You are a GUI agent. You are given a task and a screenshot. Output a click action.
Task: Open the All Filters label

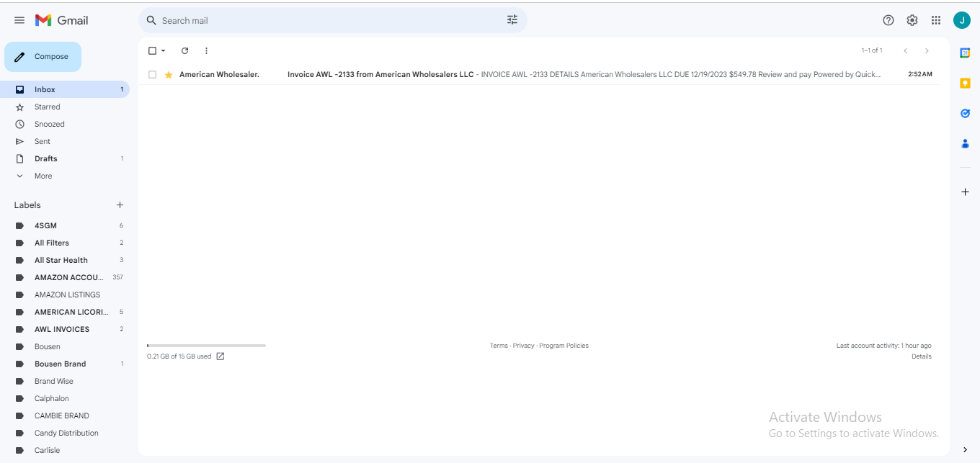65,243
